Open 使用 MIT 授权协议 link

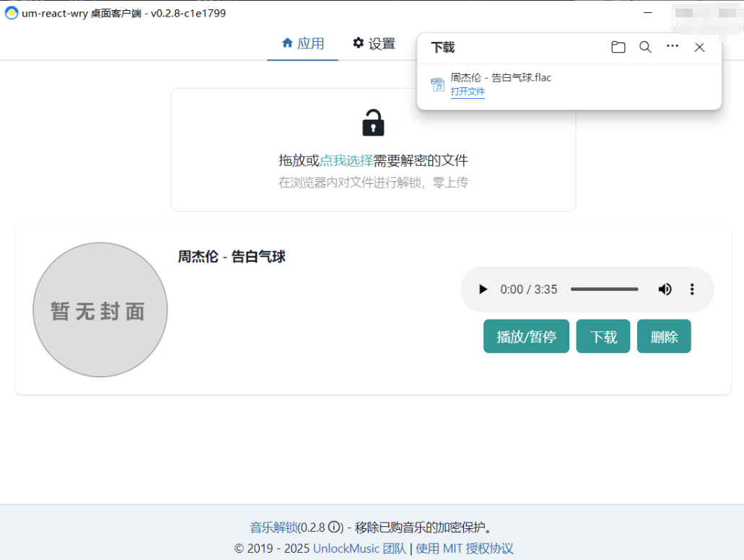pyautogui.click(x=464, y=548)
